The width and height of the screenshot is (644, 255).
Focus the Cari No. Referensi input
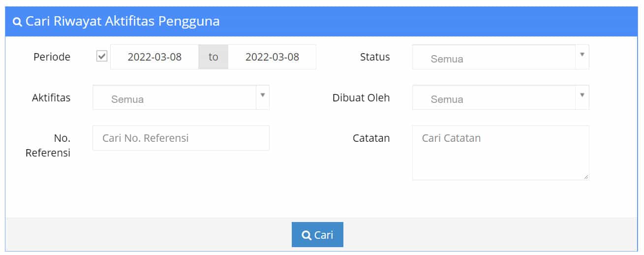coord(181,138)
